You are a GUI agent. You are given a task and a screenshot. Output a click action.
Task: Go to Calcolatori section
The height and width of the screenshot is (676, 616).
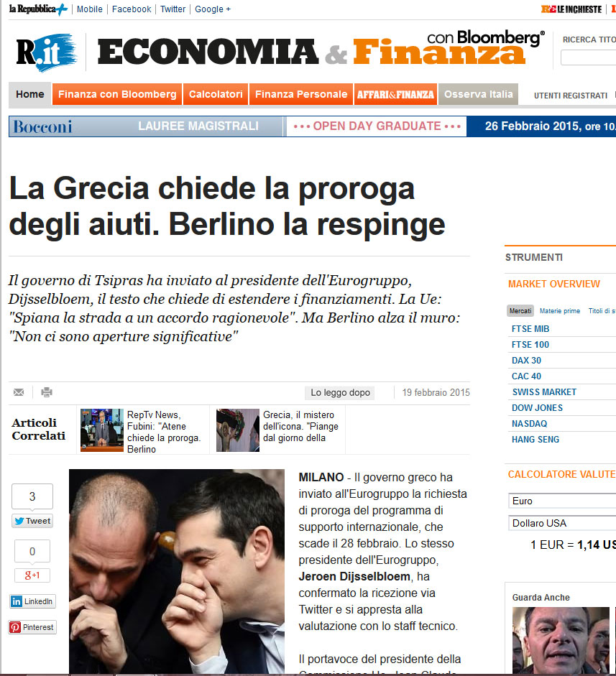point(216,94)
